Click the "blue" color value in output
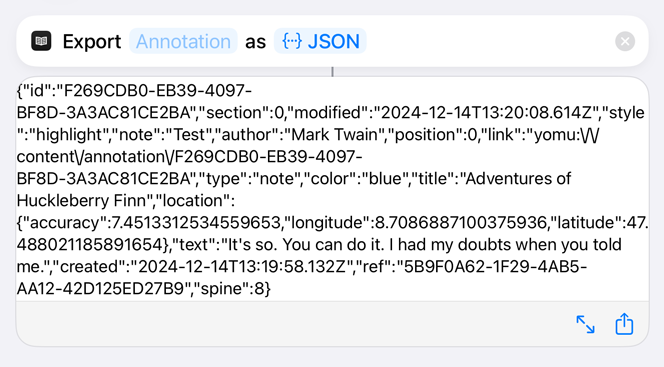This screenshot has height=367, width=664. tap(385, 179)
